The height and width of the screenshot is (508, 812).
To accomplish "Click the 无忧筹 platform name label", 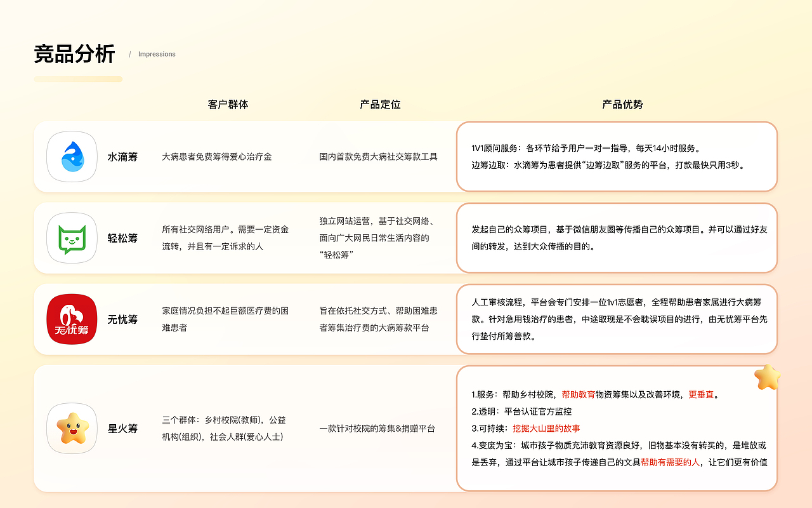I will (122, 319).
